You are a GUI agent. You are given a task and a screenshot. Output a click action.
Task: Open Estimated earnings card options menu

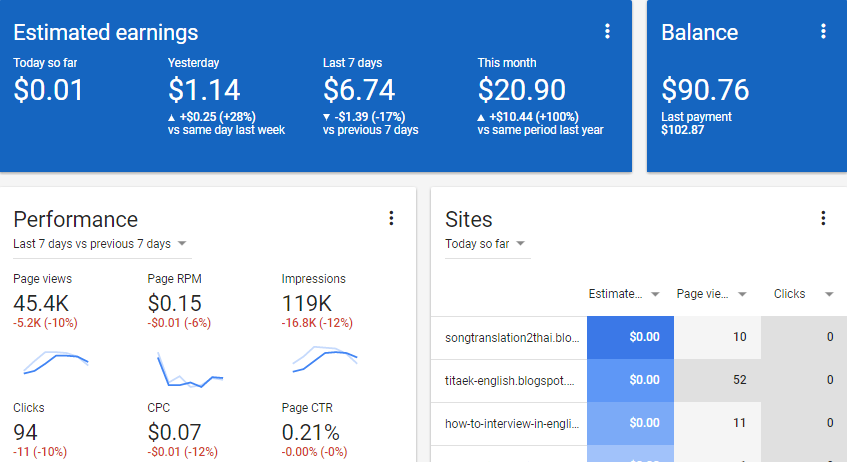(607, 32)
